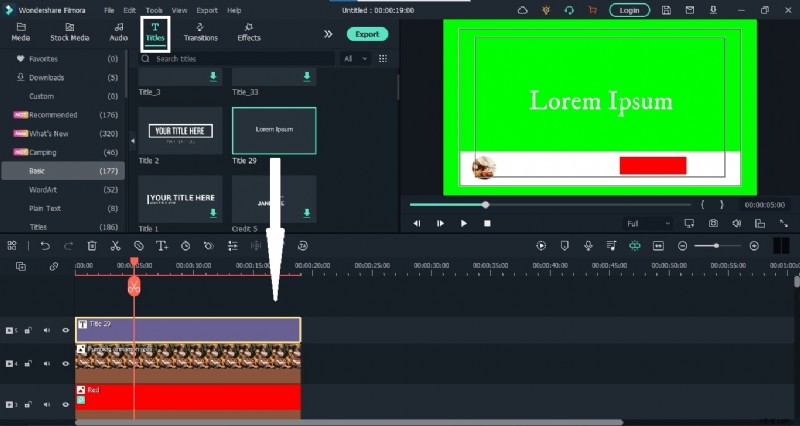Delete selected clip with trash icon
This screenshot has width=800, height=426.
coord(92,246)
